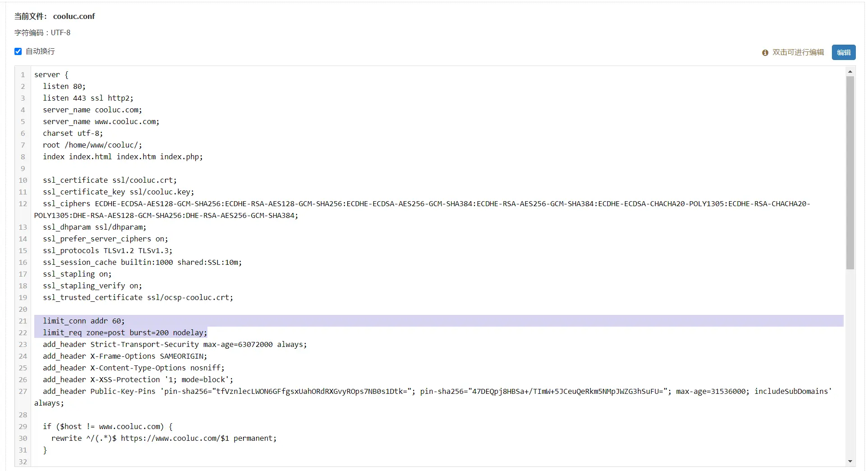Click the 'server {' line
The height and width of the screenshot is (471, 868).
click(x=51, y=74)
